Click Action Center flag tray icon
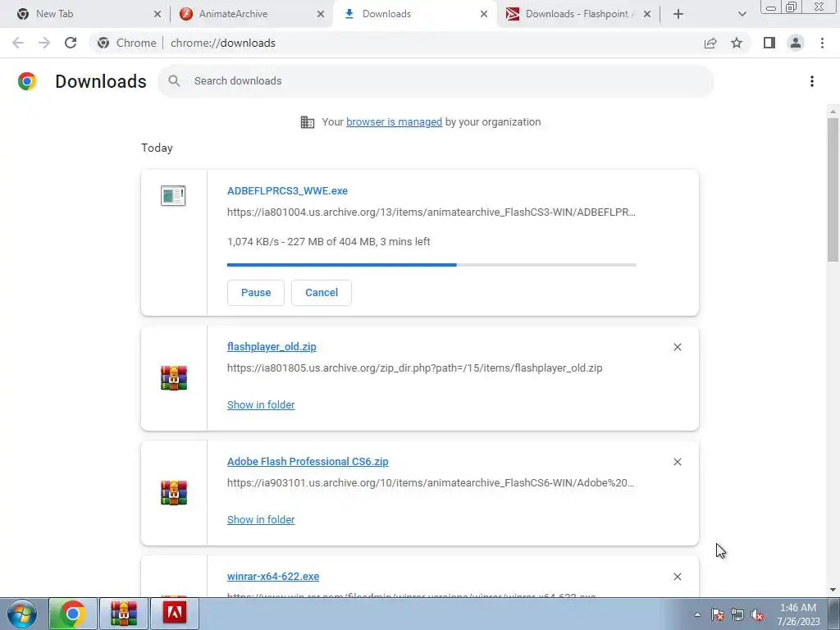The height and width of the screenshot is (630, 840). pos(718,614)
